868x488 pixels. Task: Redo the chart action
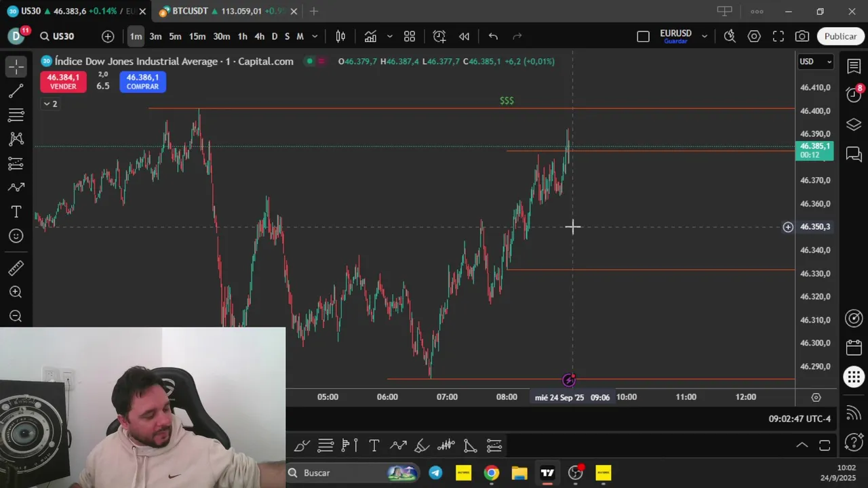(x=517, y=37)
